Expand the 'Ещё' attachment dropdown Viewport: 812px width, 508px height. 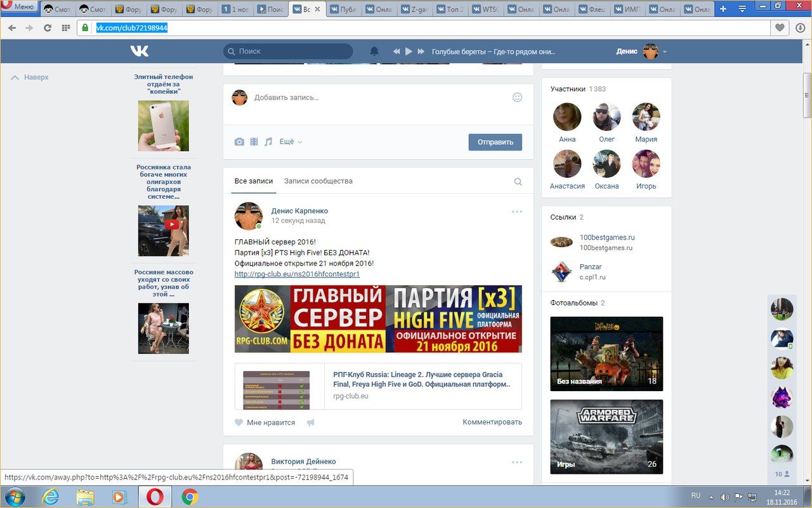tap(291, 142)
